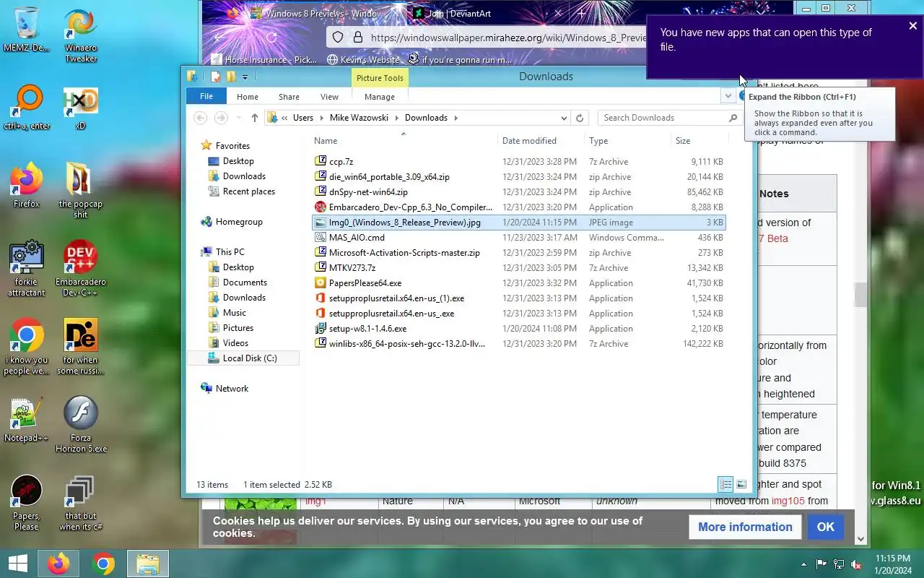Show hidden system tray icons
Image resolution: width=924 pixels, height=578 pixels.
[803, 564]
